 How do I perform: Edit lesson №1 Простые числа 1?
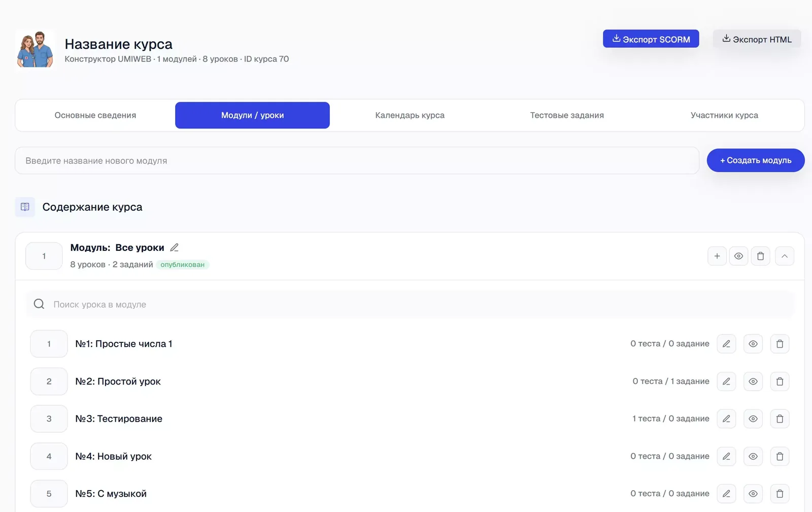[x=726, y=344]
